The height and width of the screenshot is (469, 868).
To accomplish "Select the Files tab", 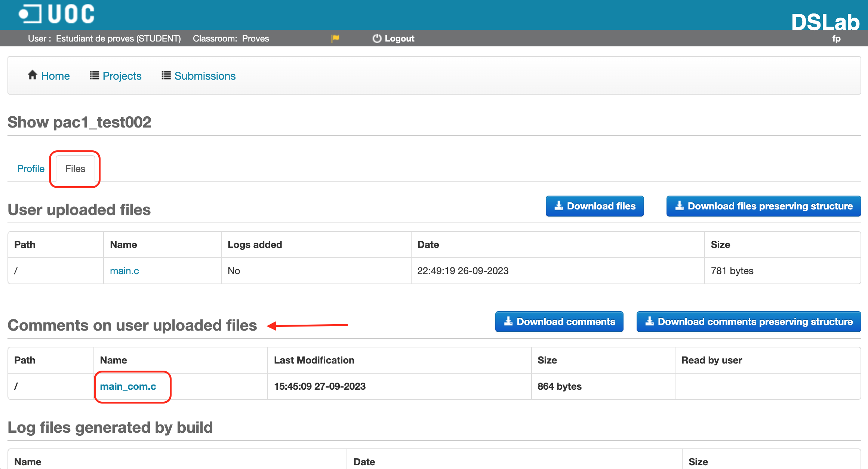I will 75,169.
